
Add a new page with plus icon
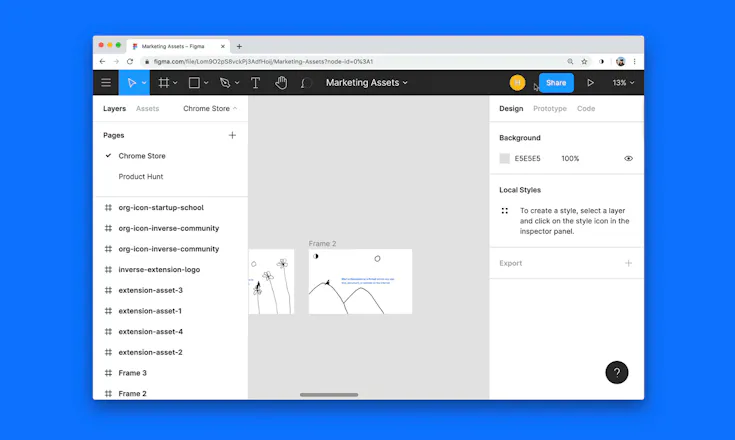(232, 135)
